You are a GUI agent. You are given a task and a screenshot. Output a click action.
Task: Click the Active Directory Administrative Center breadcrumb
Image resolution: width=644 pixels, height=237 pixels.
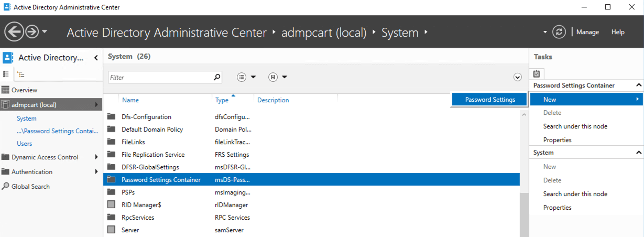pyautogui.click(x=167, y=33)
